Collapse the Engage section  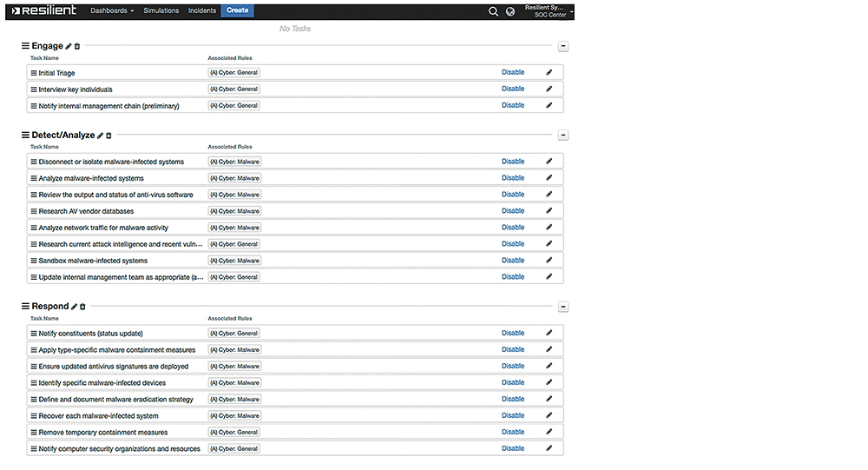point(562,46)
